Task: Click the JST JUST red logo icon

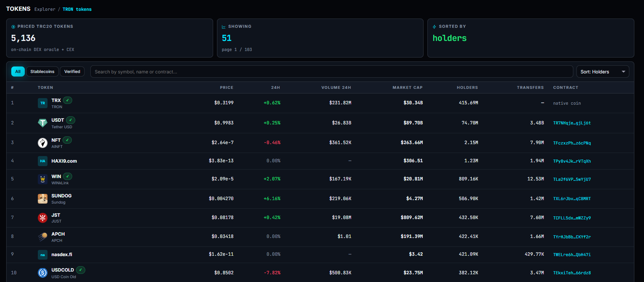Action: coord(42,218)
